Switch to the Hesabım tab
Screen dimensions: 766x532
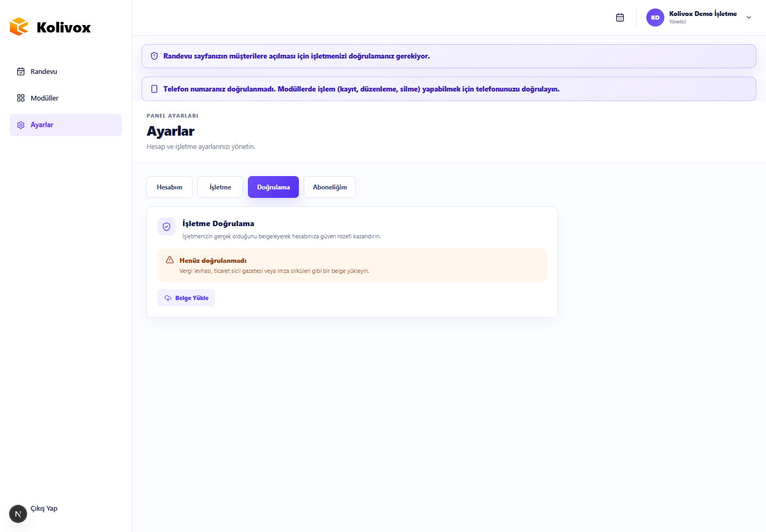[170, 187]
